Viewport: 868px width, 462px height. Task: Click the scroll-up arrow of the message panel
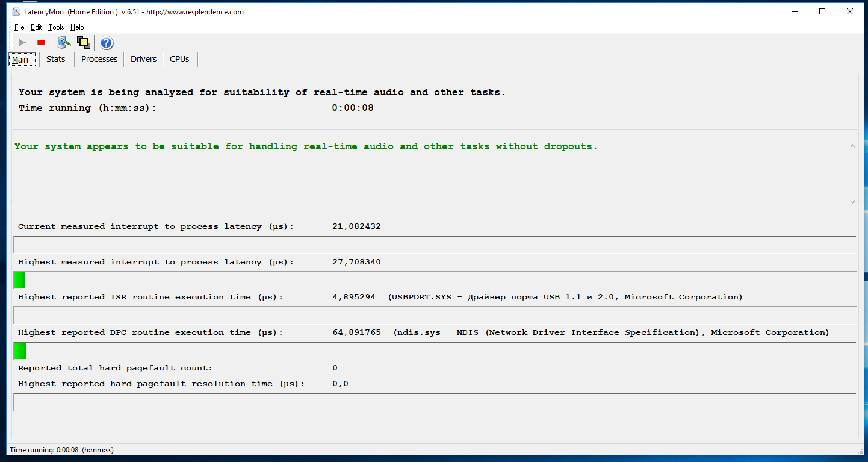point(852,146)
